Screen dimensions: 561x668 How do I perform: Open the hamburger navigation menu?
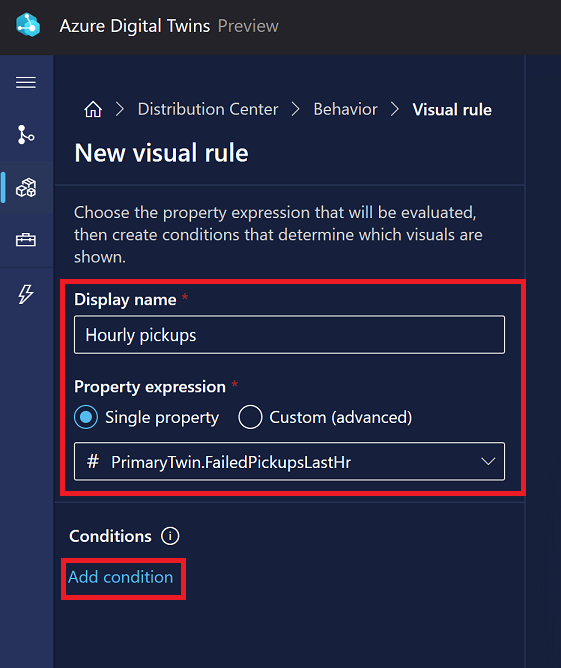point(26,82)
